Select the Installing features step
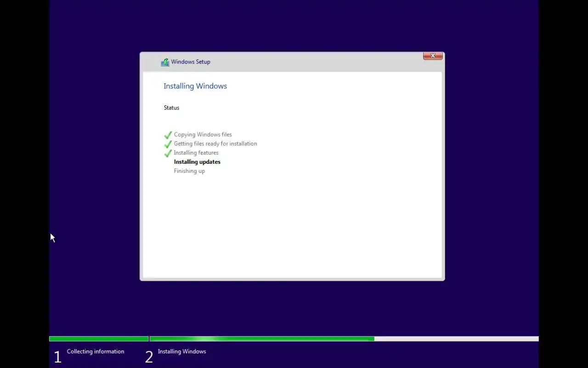Viewport: 588px width, 368px height. 196,153
